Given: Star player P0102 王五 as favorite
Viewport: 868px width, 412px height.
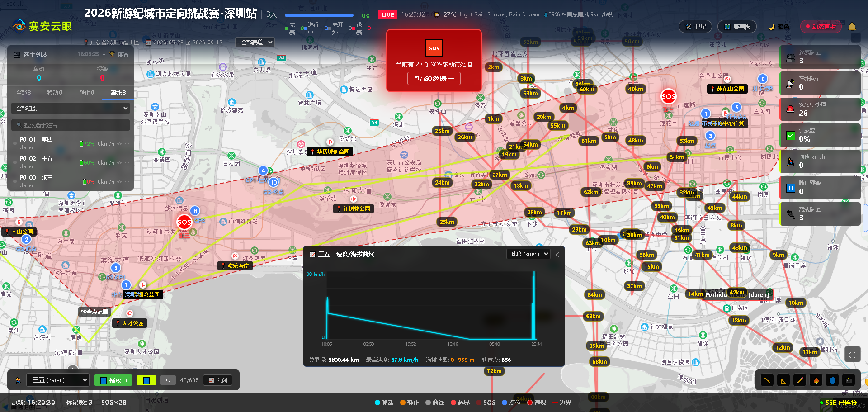Looking at the screenshot, I should [x=119, y=163].
